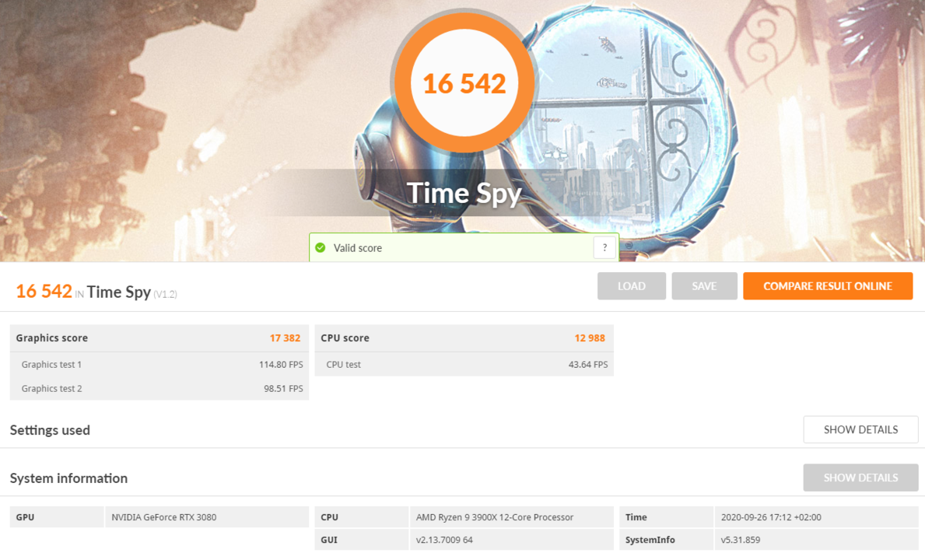Screen dimensions: 925x560
Task: Click the orange score circle 16 542
Action: point(464,83)
